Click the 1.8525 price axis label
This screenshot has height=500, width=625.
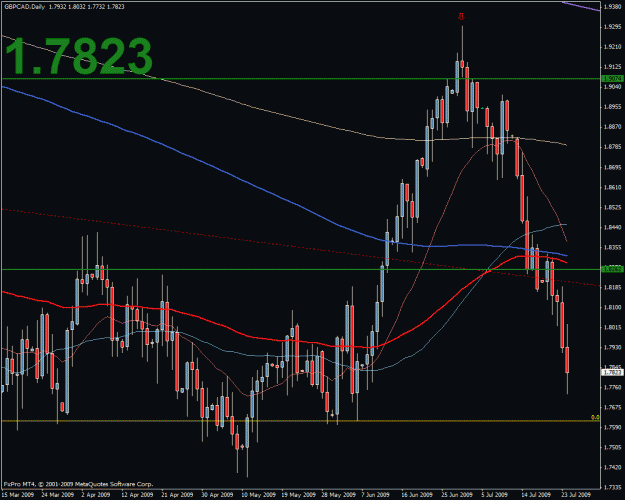click(x=613, y=207)
